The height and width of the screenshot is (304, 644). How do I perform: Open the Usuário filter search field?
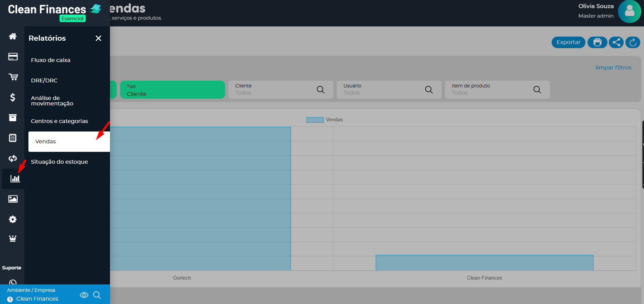pyautogui.click(x=388, y=90)
